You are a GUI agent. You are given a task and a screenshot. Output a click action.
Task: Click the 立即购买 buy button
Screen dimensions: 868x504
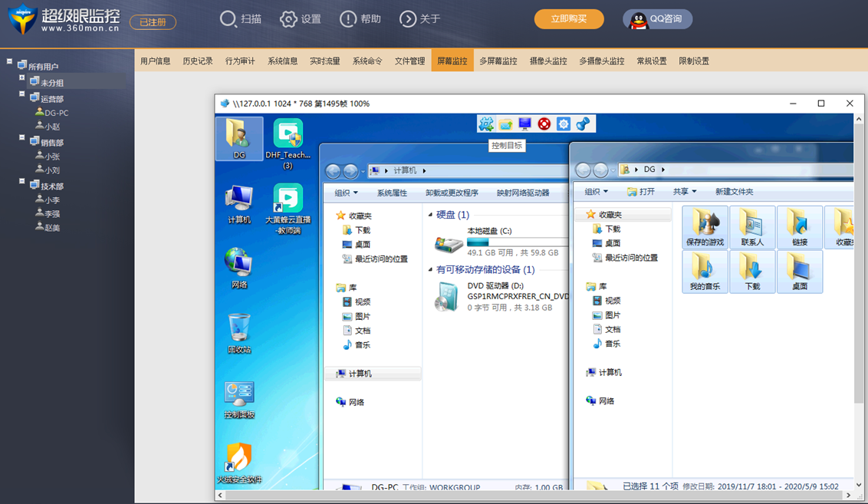(x=568, y=19)
